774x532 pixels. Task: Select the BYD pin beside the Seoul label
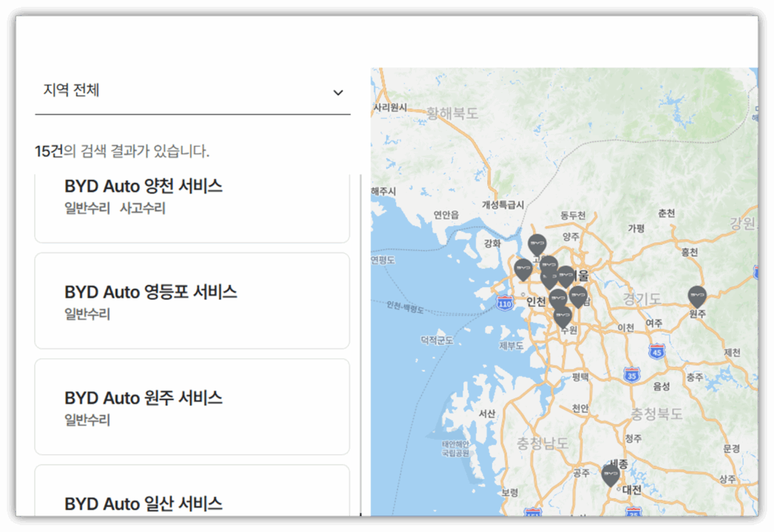pos(565,276)
